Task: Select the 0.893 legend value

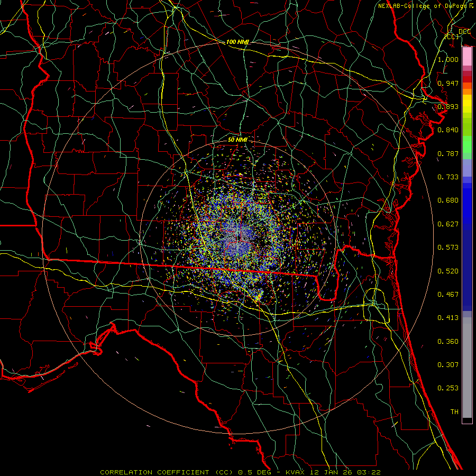Action: tap(448, 106)
